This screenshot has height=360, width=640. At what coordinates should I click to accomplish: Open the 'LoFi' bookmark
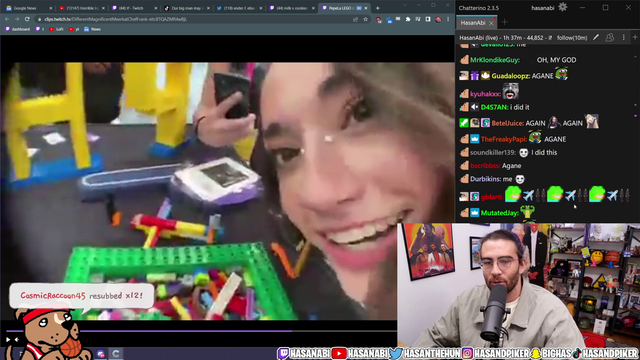pos(56,29)
